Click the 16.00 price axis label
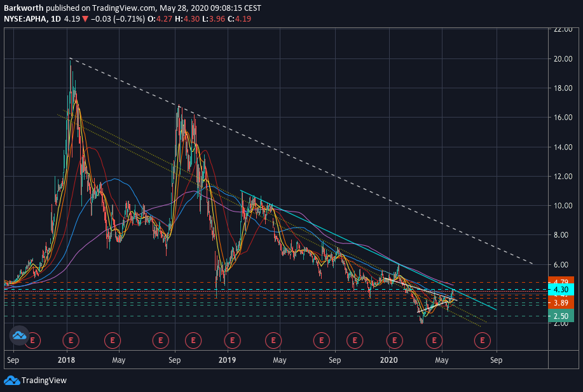This screenshot has width=583, height=392. tap(563, 118)
